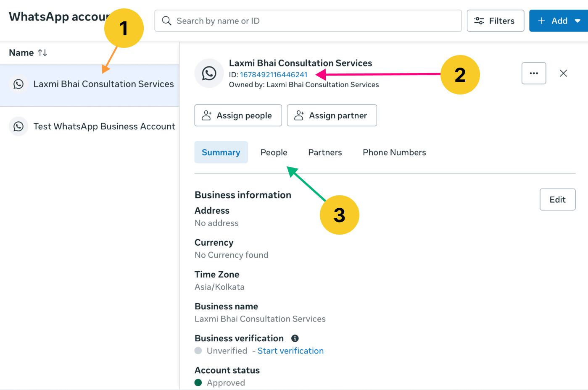Select Laxmi Bhai Consultation Services row
Screen dimensions: 588x390
coord(90,85)
